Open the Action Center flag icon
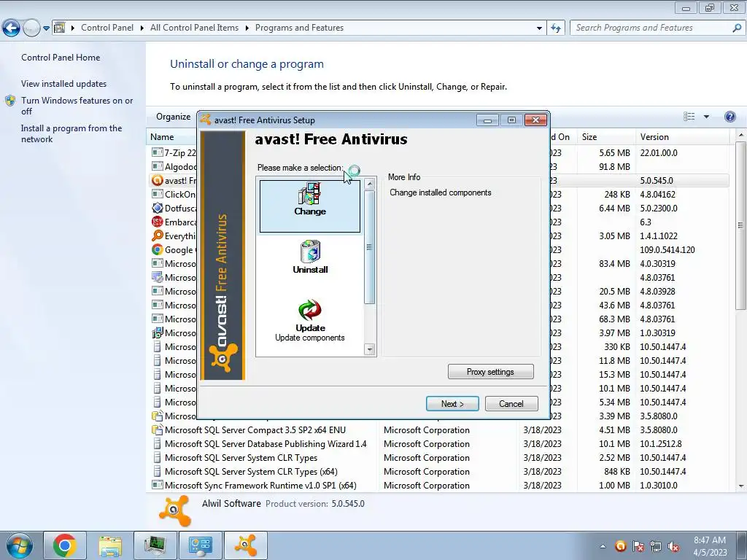This screenshot has width=747, height=560. (638, 546)
